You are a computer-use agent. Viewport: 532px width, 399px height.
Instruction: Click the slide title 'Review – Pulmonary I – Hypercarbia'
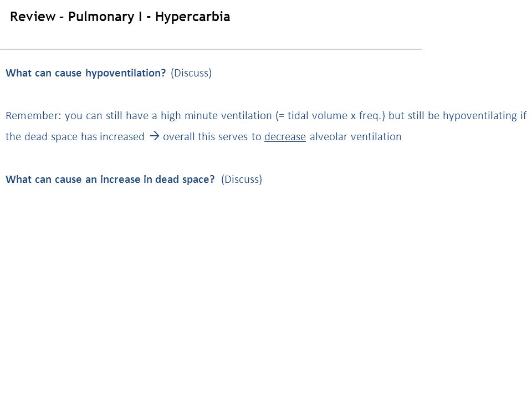pyautogui.click(x=120, y=17)
